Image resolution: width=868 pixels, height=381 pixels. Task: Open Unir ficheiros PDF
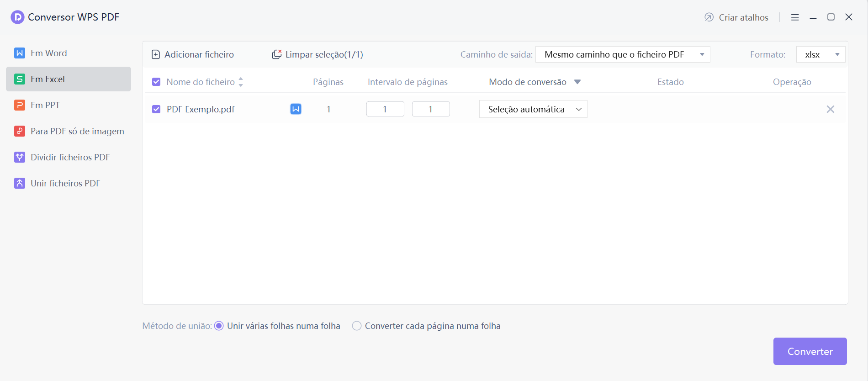tap(69, 183)
